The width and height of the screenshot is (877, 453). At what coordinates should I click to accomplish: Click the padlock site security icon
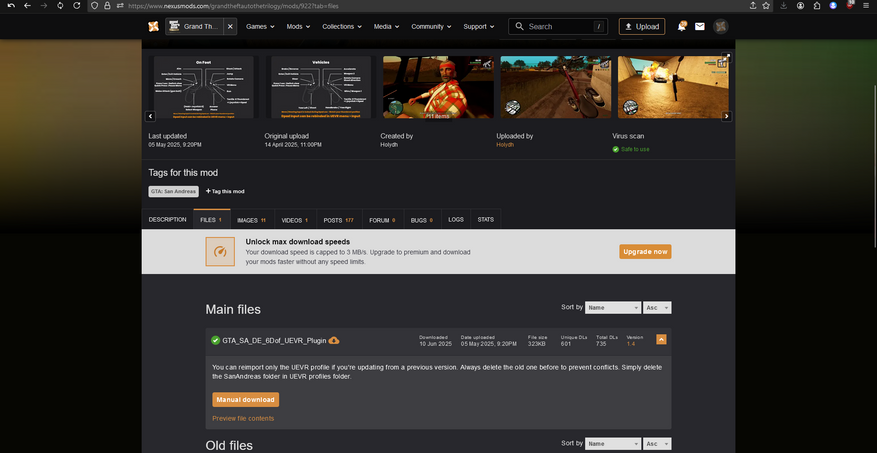(107, 6)
